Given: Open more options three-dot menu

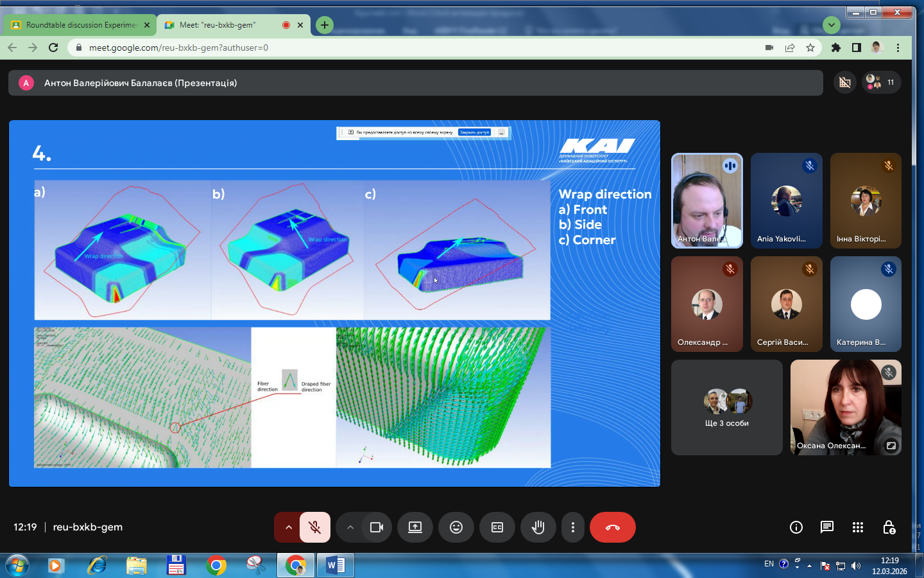Looking at the screenshot, I should point(573,527).
